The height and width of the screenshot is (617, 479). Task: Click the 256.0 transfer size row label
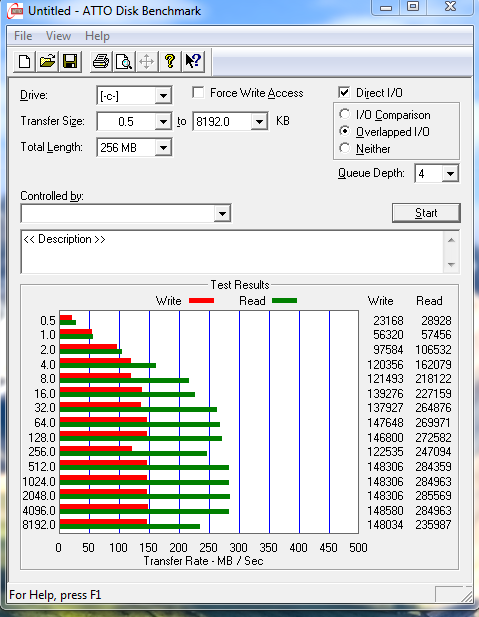pyautogui.click(x=42, y=452)
